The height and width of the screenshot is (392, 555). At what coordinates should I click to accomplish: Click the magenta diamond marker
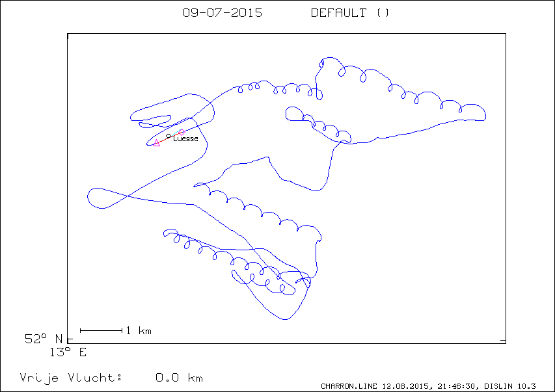pyautogui.click(x=182, y=133)
